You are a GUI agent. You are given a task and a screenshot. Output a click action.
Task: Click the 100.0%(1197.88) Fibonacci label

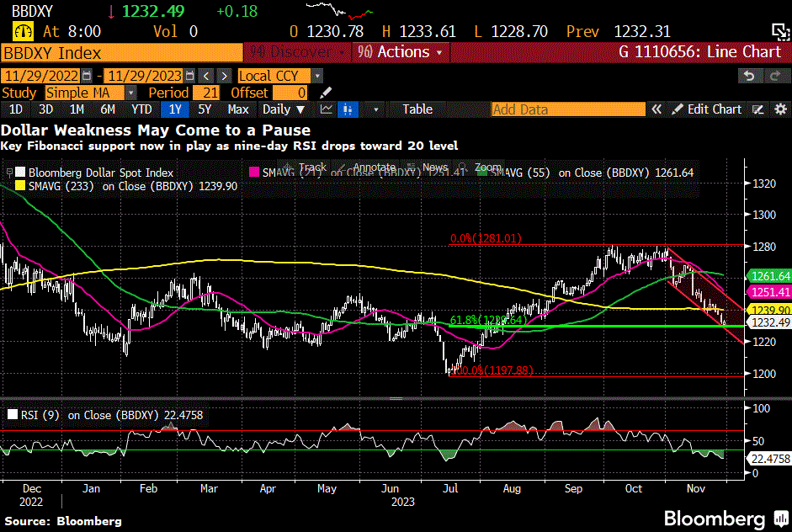click(492, 370)
